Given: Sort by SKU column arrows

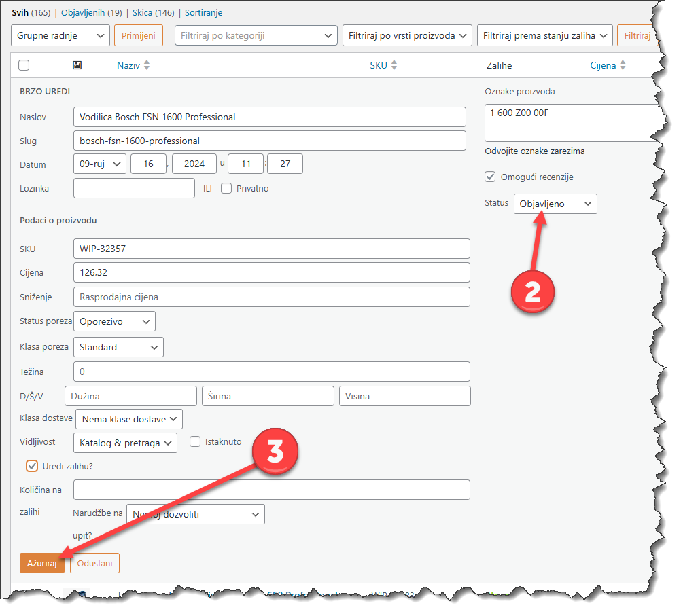Looking at the screenshot, I should pyautogui.click(x=394, y=65).
